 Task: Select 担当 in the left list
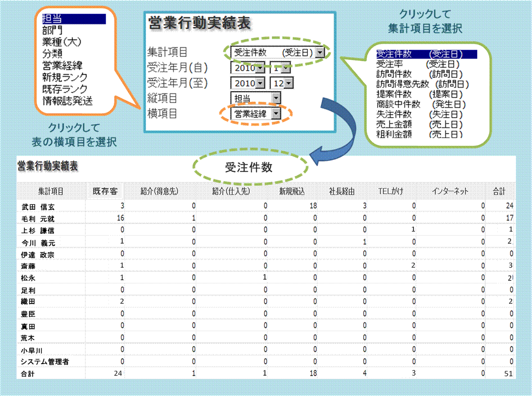74,19
